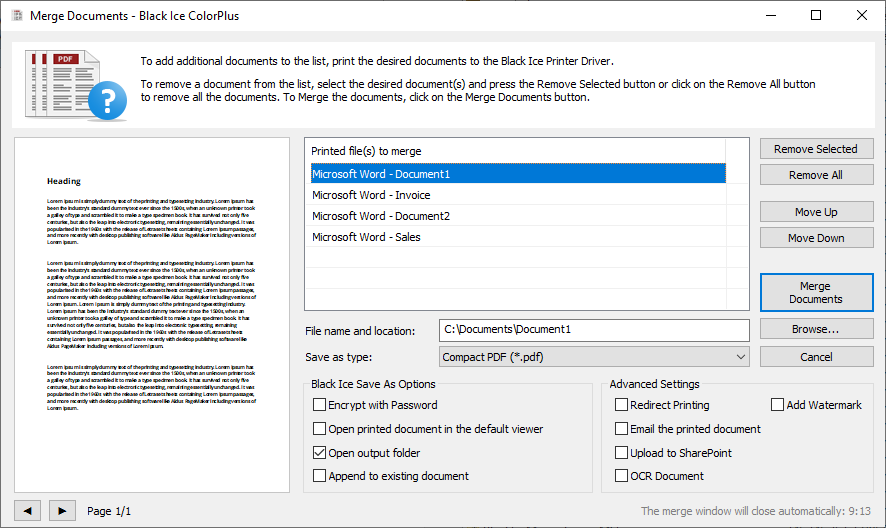Click the previous page arrow button
Viewport: 886px width, 528px height.
click(27, 511)
